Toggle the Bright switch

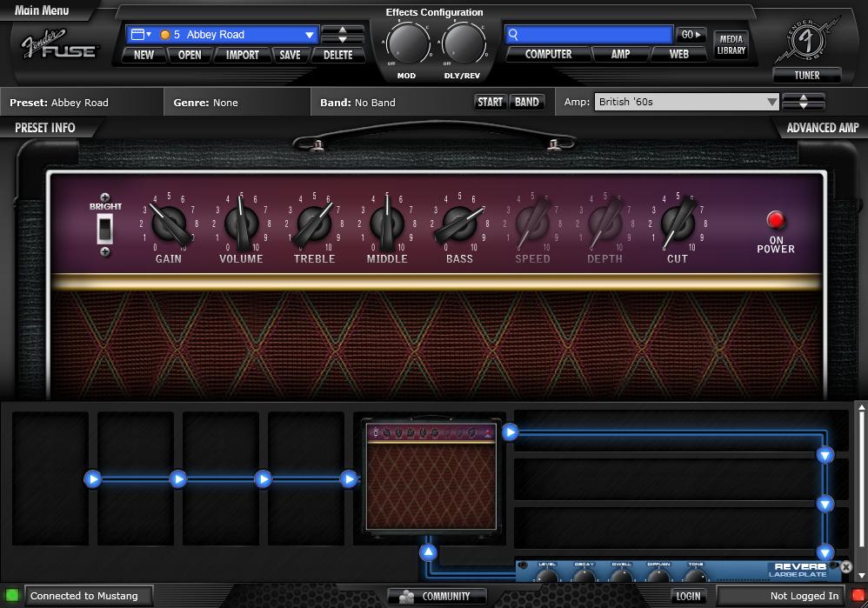[104, 229]
